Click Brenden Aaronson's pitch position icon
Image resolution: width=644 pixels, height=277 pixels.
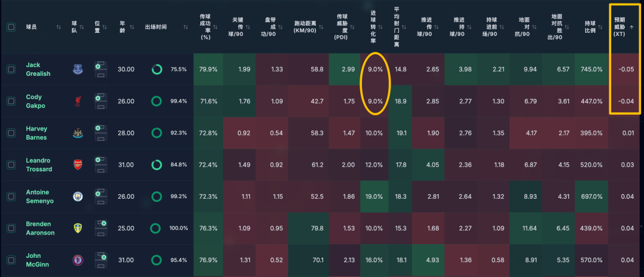[101, 228]
